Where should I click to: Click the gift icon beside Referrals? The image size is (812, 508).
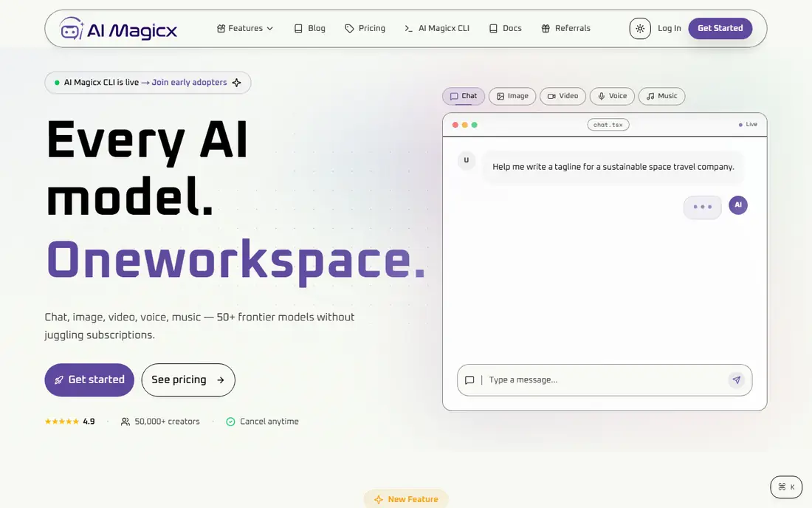(x=546, y=29)
